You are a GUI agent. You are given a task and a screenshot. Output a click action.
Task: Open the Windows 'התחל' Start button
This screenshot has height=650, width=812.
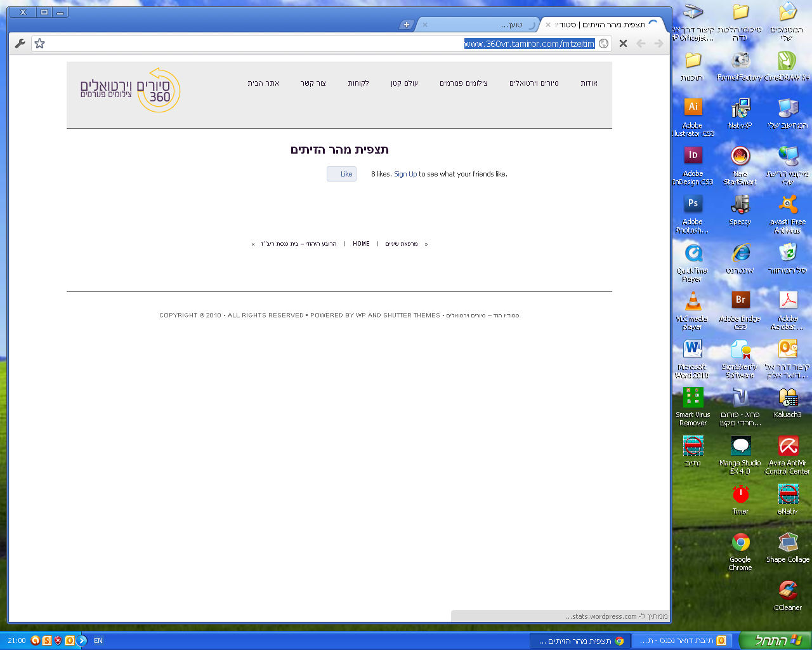(x=775, y=640)
